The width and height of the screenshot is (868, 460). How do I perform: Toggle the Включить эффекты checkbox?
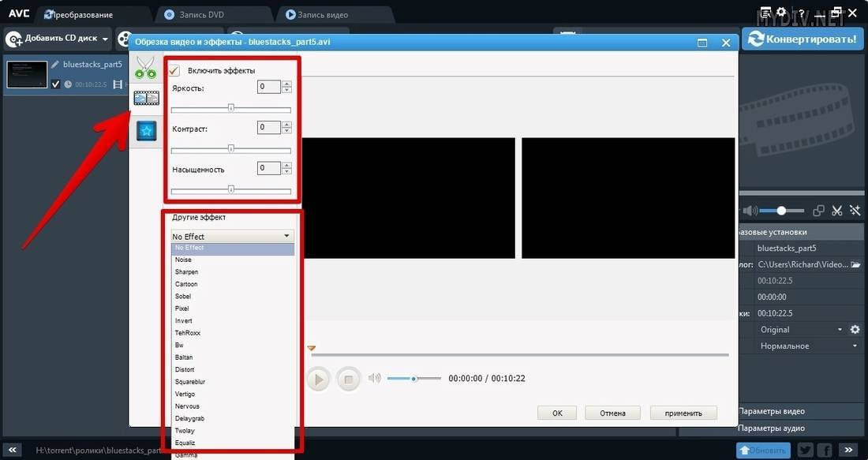(x=174, y=70)
